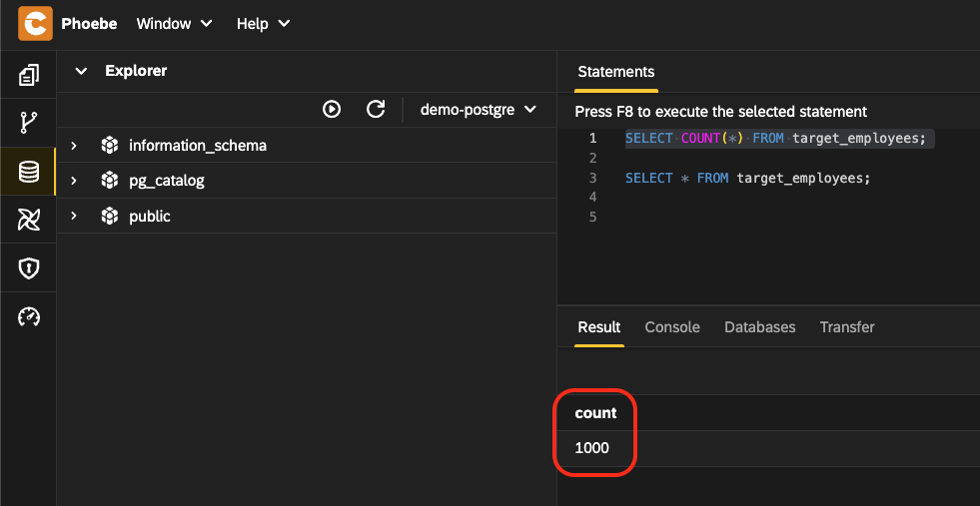This screenshot has width=980, height=506.
Task: Expand the pg_catalog schema node
Action: tap(74, 181)
